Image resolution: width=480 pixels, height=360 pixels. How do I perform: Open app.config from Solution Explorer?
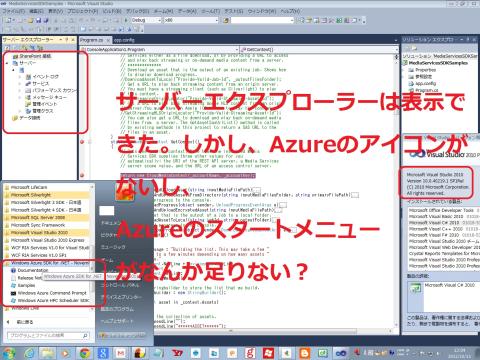click(x=426, y=83)
